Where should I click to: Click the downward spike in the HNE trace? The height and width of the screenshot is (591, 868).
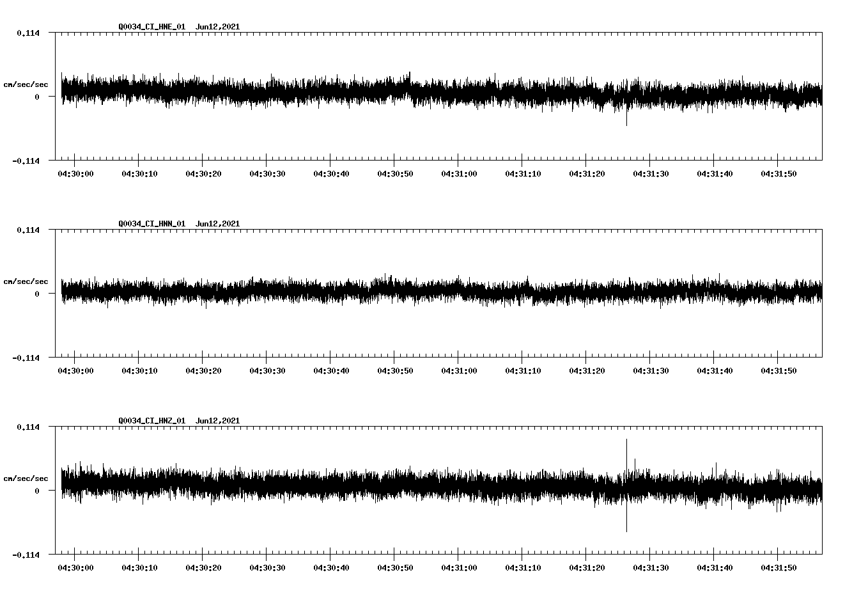point(626,117)
